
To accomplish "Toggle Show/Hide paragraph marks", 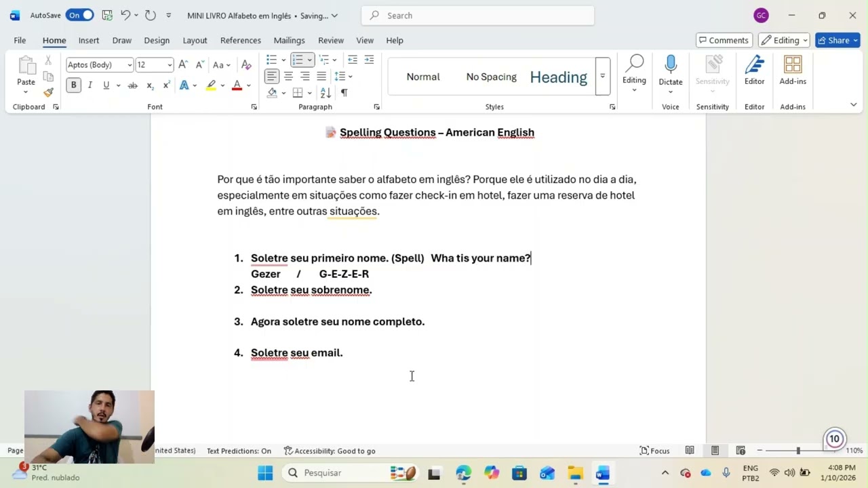I will 344,92.
